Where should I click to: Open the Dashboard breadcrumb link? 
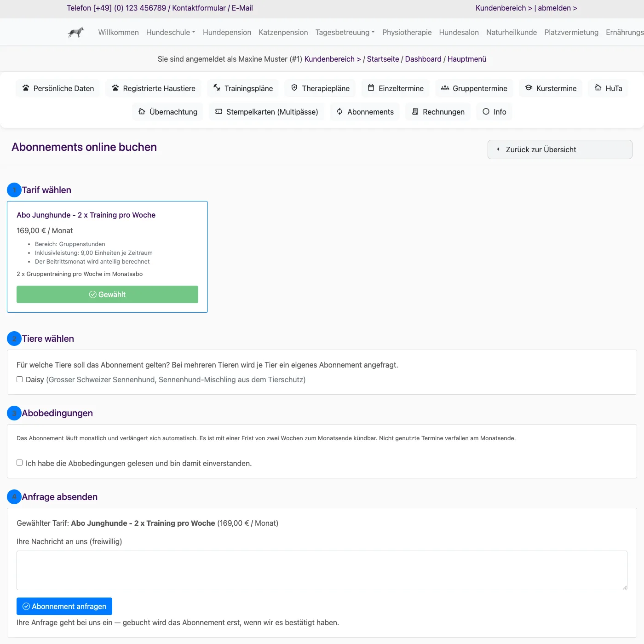pos(423,59)
